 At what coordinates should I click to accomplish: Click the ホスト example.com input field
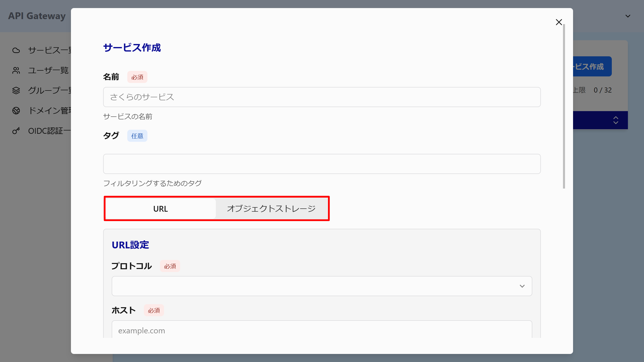[321, 330]
